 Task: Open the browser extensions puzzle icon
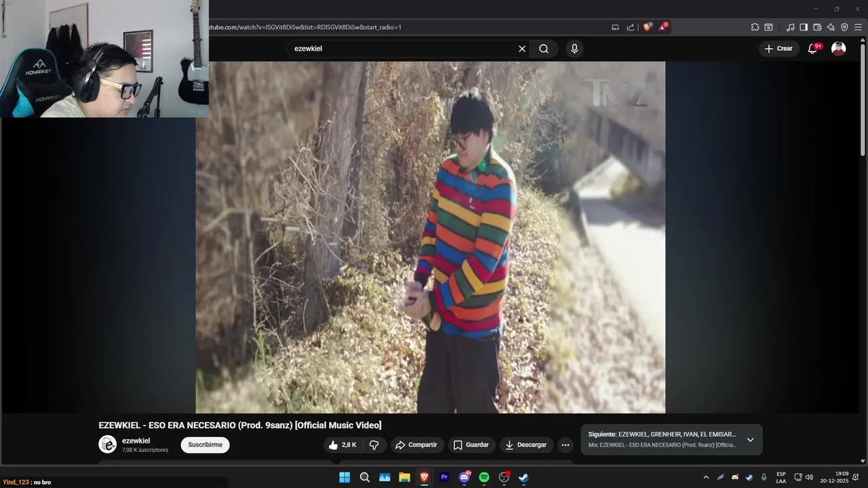755,27
